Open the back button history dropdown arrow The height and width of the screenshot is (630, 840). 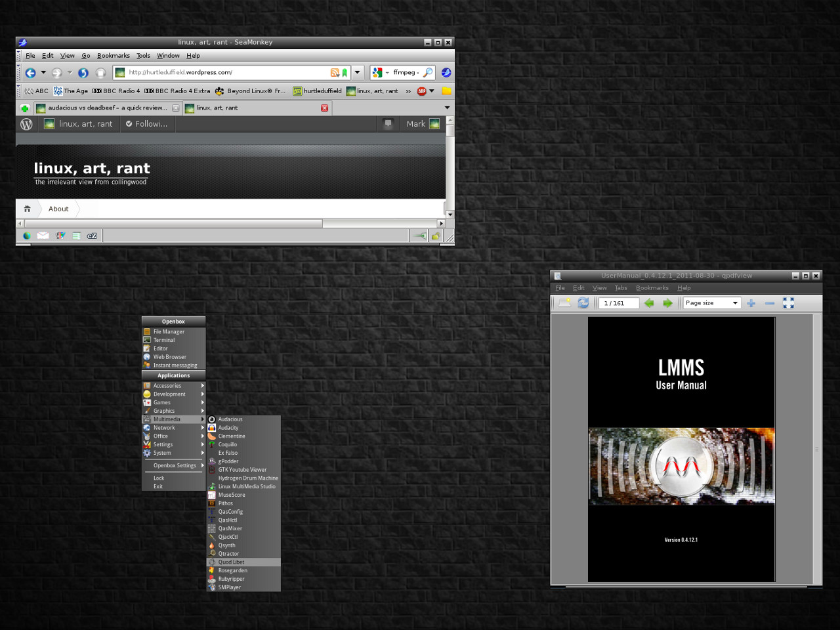[x=43, y=73]
